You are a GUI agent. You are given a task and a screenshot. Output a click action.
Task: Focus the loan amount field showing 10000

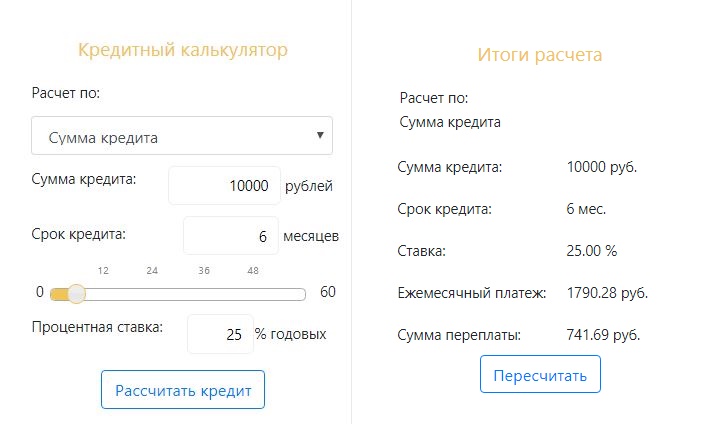225,185
